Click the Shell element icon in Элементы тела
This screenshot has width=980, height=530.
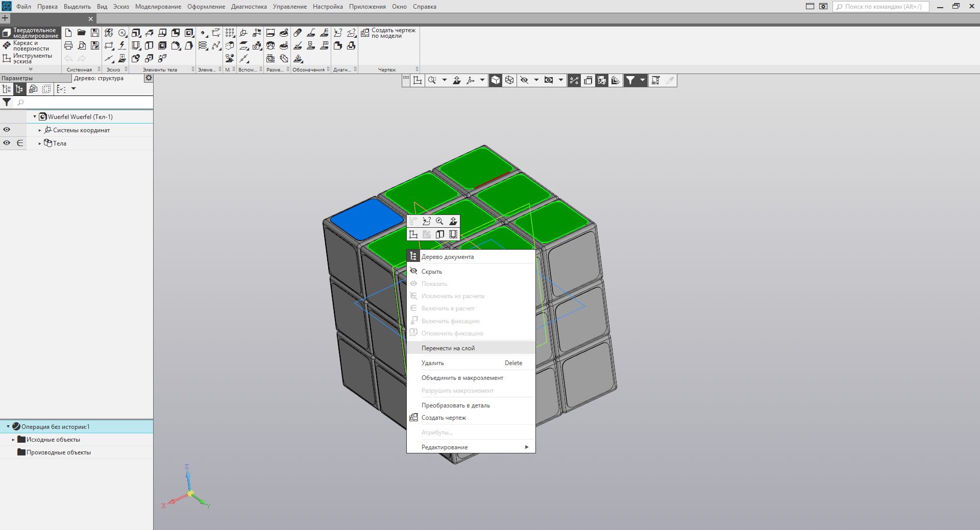pyautogui.click(x=162, y=46)
